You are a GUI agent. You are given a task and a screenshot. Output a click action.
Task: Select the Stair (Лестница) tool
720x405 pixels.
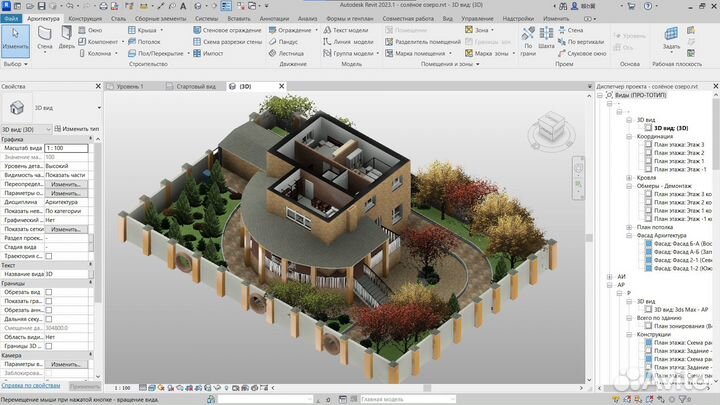286,53
